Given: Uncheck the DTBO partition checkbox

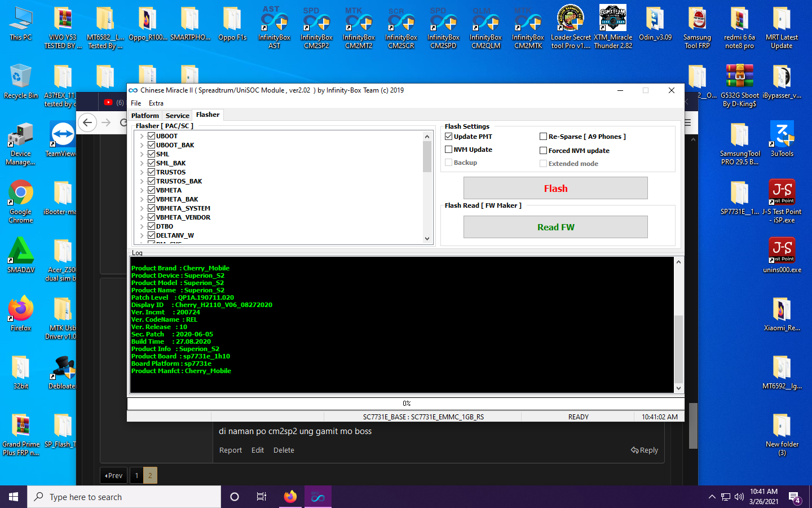Looking at the screenshot, I should click(151, 226).
